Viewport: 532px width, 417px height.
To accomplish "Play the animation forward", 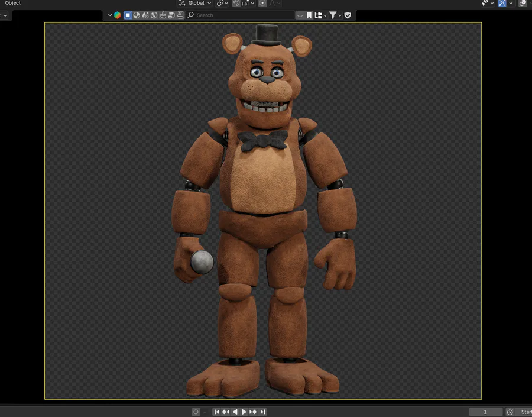I will pos(244,412).
